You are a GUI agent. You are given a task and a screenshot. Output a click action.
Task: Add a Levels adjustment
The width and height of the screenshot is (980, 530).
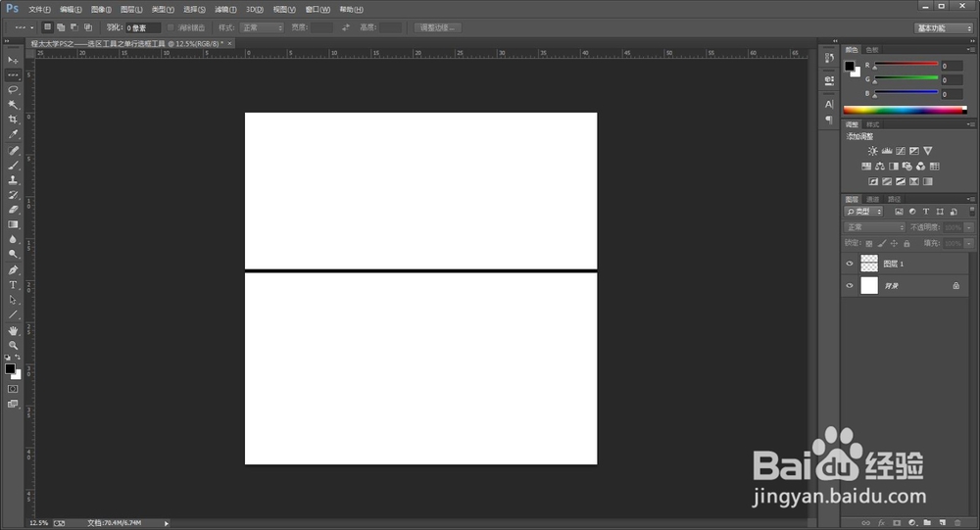point(886,151)
